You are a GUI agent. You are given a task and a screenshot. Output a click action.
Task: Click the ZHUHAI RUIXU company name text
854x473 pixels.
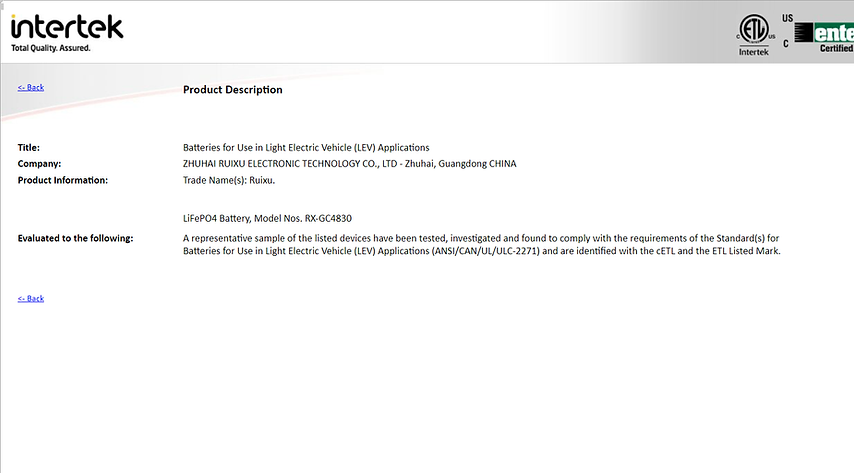point(350,163)
